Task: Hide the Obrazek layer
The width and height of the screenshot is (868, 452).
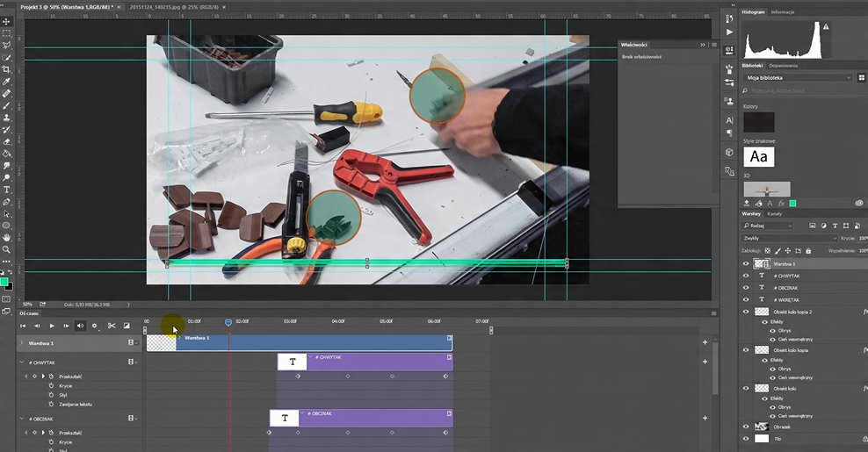Action: [x=745, y=427]
